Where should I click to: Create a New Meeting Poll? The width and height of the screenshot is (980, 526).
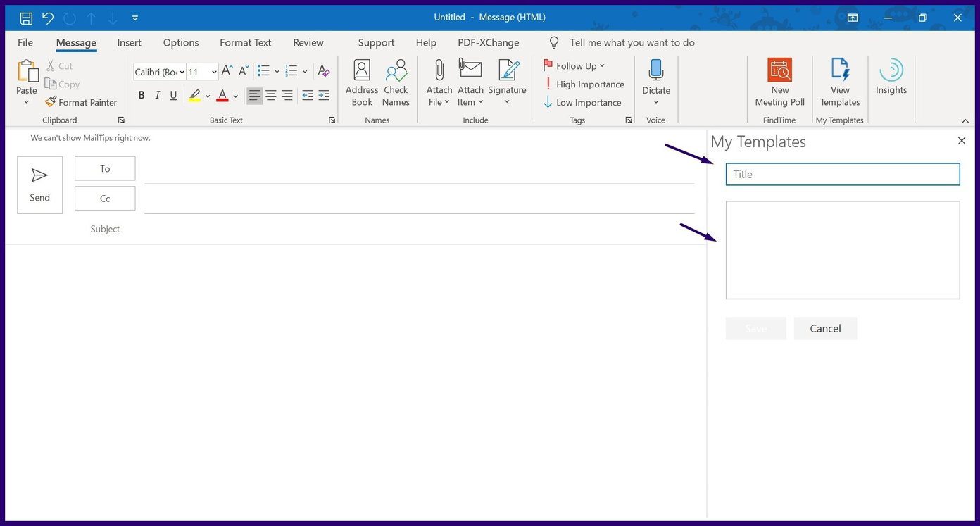click(x=780, y=83)
